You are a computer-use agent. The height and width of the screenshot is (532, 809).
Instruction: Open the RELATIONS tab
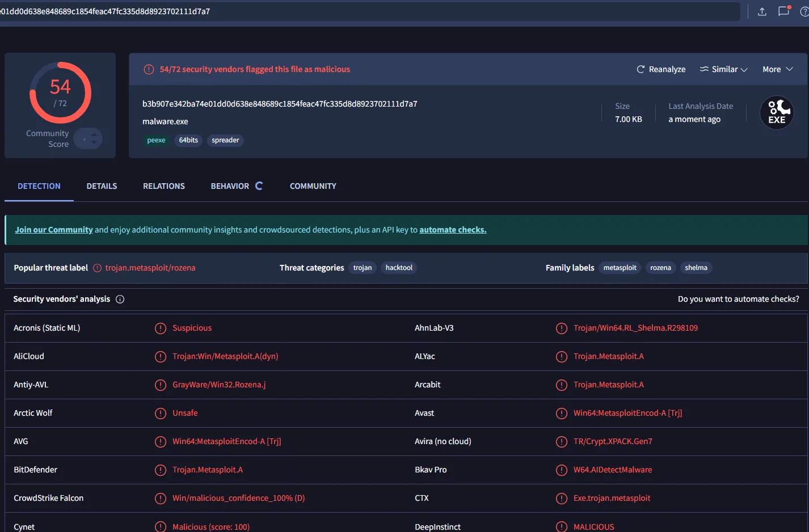pos(164,186)
